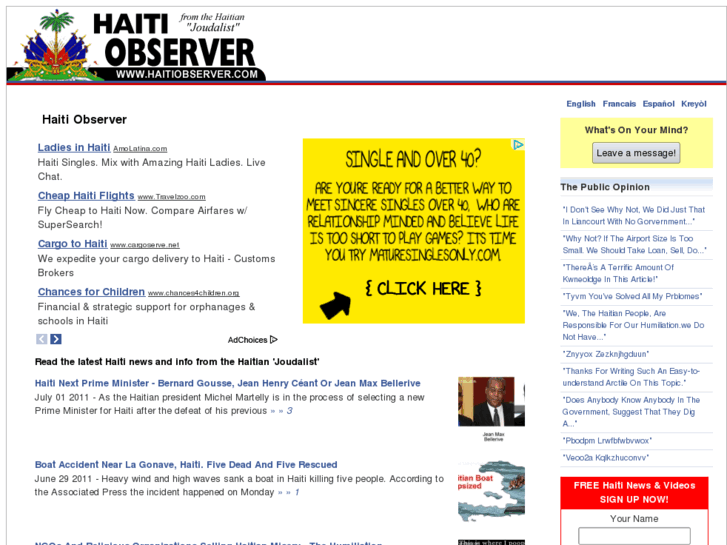This screenshot has width=727, height=545.
Task: Click The Public Opinion heading
Action: click(x=605, y=187)
